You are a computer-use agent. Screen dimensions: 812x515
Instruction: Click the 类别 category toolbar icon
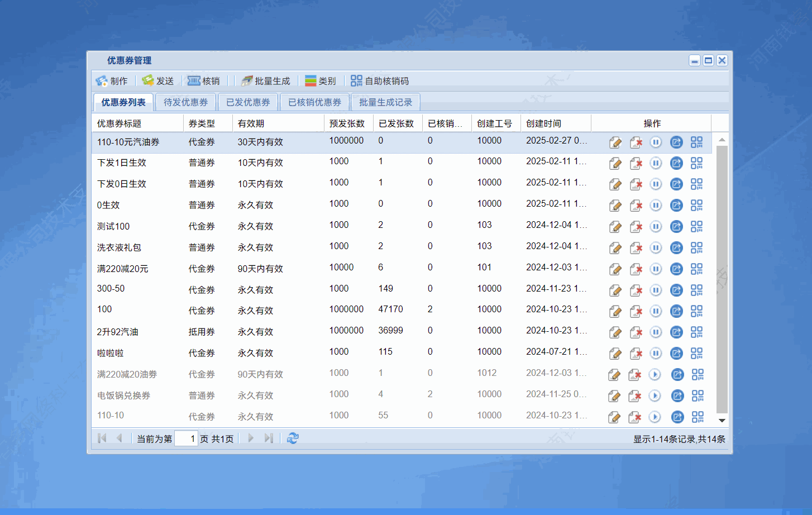click(x=320, y=81)
